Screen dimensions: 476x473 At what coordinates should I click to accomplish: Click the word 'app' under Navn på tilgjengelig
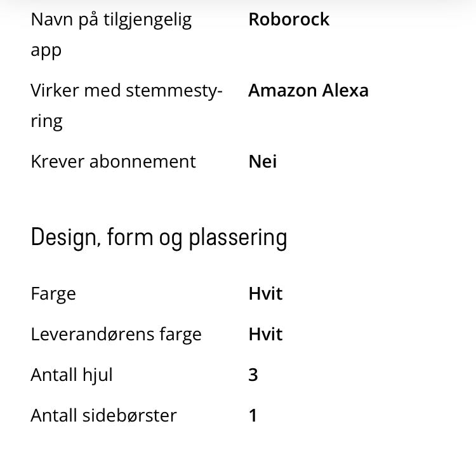[46, 51]
